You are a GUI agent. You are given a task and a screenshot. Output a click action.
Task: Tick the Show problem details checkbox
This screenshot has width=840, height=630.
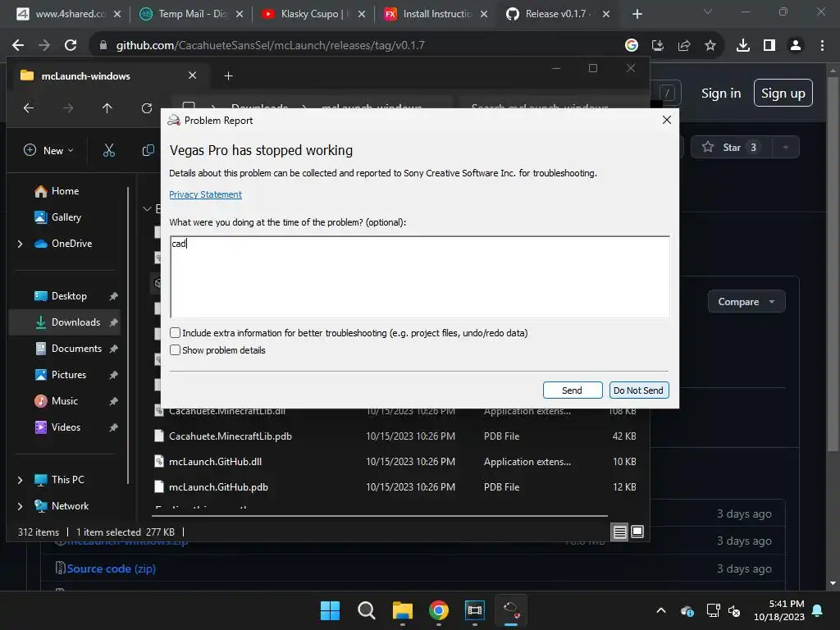coord(176,349)
